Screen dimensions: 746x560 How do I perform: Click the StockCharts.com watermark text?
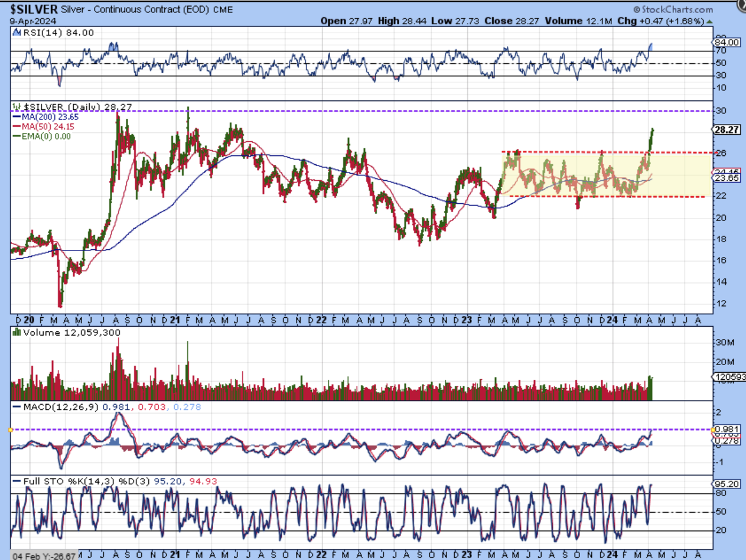tap(677, 9)
